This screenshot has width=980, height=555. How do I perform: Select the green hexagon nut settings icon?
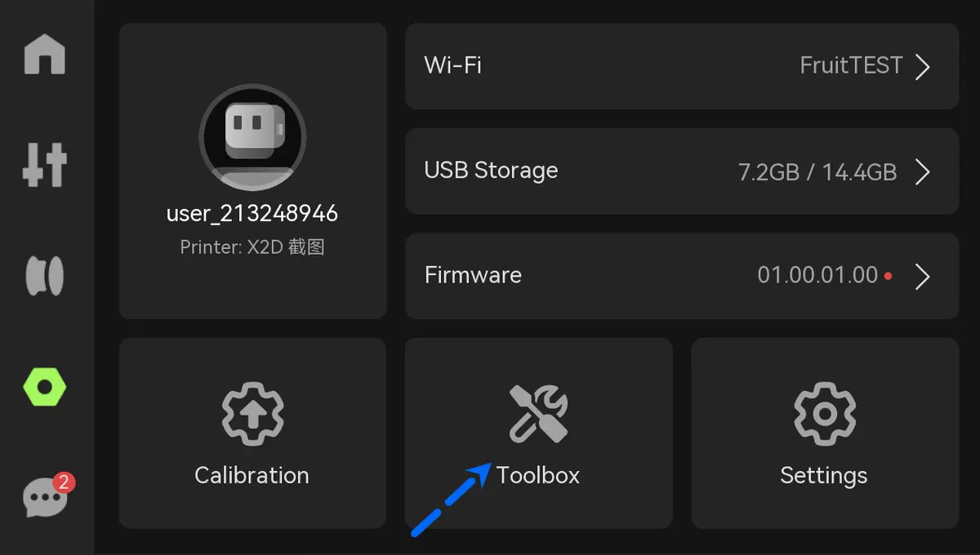point(45,386)
